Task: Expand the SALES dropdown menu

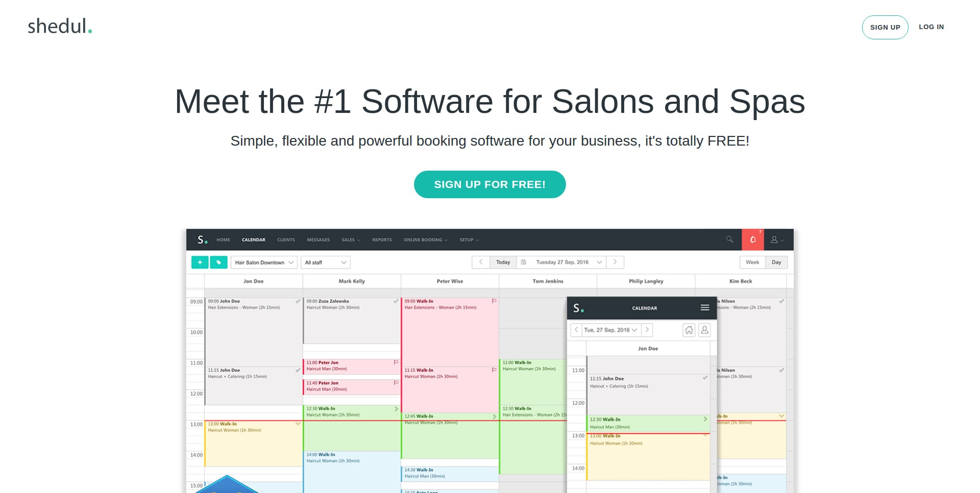Action: pyautogui.click(x=351, y=240)
